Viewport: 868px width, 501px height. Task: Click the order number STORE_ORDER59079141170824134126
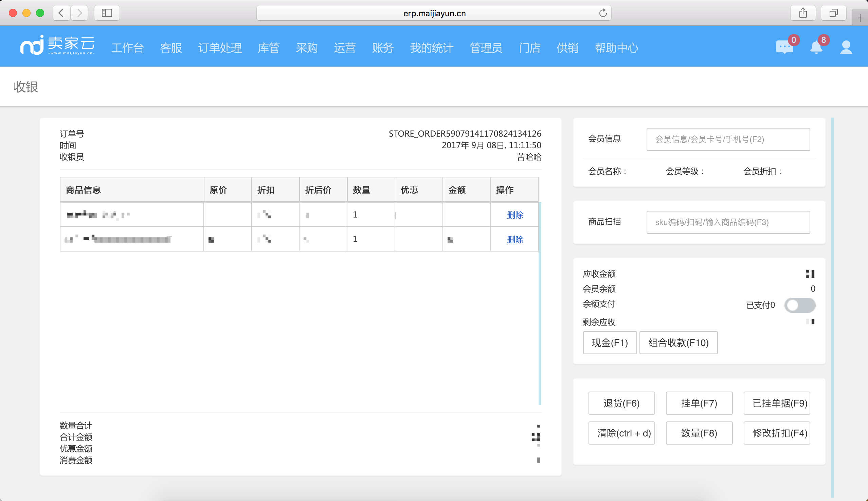[465, 134]
